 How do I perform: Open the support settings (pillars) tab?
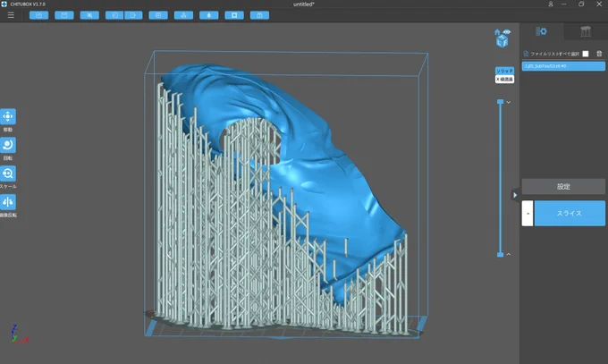(x=586, y=31)
